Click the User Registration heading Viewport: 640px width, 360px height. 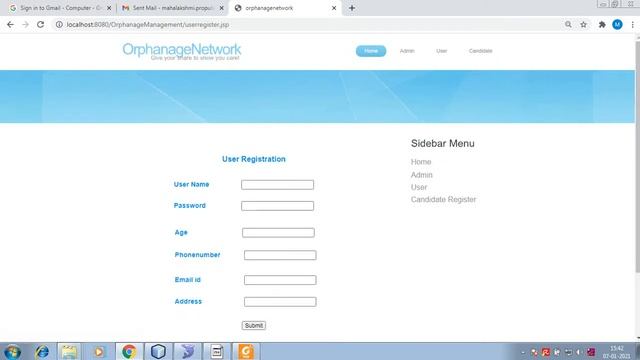coord(254,159)
